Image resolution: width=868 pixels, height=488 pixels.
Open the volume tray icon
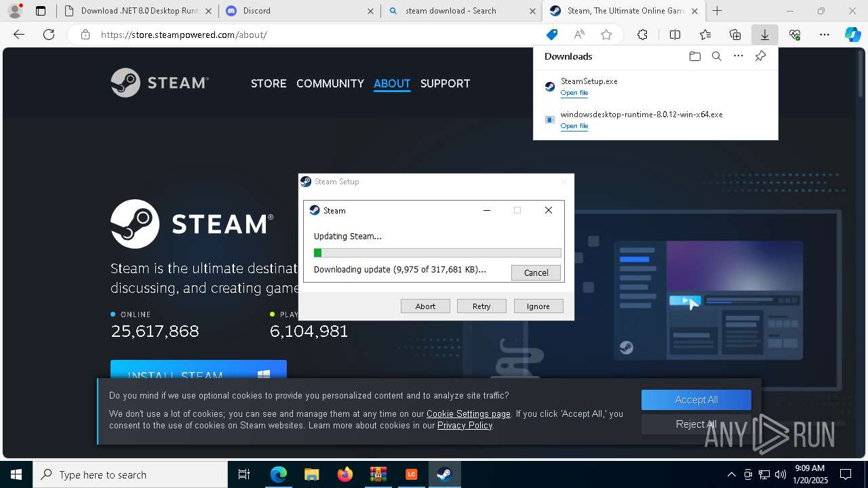click(x=780, y=474)
